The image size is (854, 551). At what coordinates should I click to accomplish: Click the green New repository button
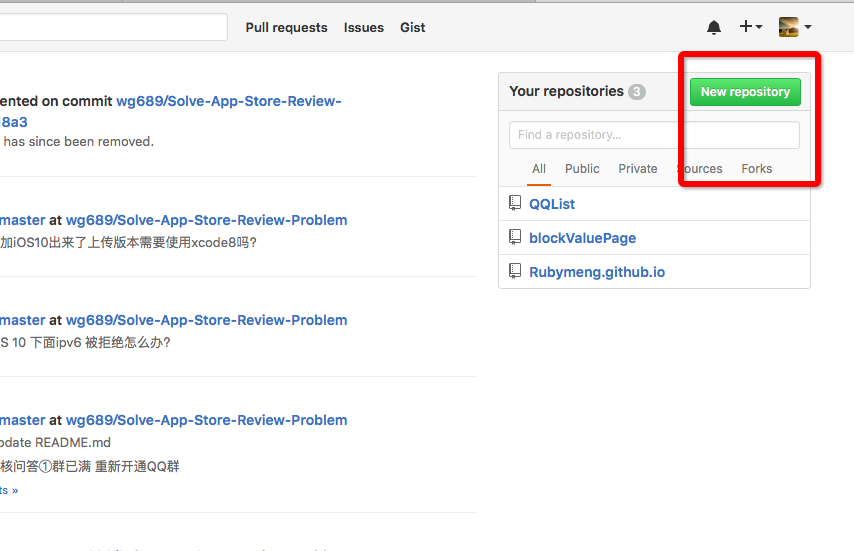(x=745, y=92)
